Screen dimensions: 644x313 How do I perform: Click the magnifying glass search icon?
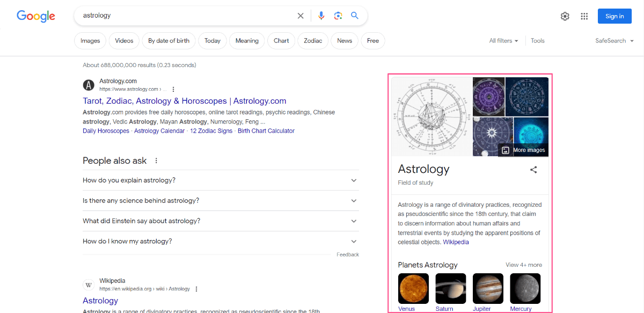click(355, 16)
